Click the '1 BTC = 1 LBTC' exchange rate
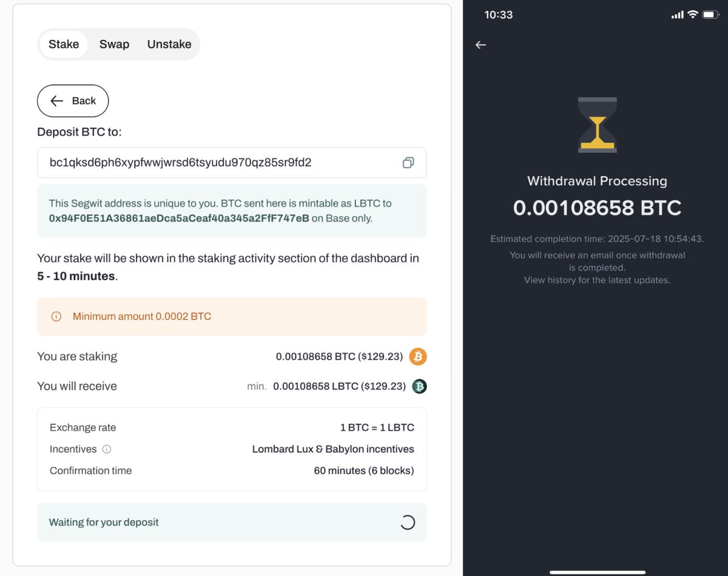Viewport: 728px width, 576px height. pos(377,427)
